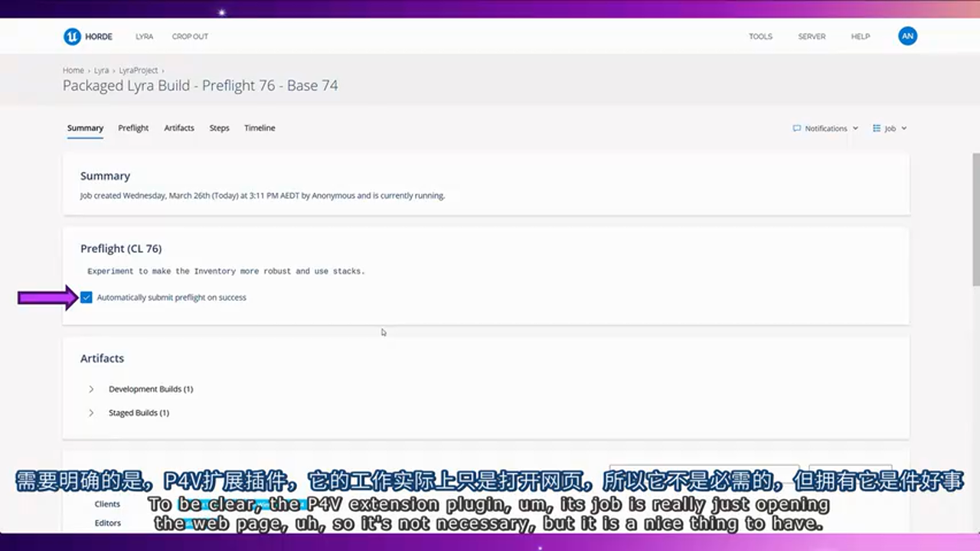Open the SERVER menu
The width and height of the screenshot is (980, 551).
tap(812, 36)
